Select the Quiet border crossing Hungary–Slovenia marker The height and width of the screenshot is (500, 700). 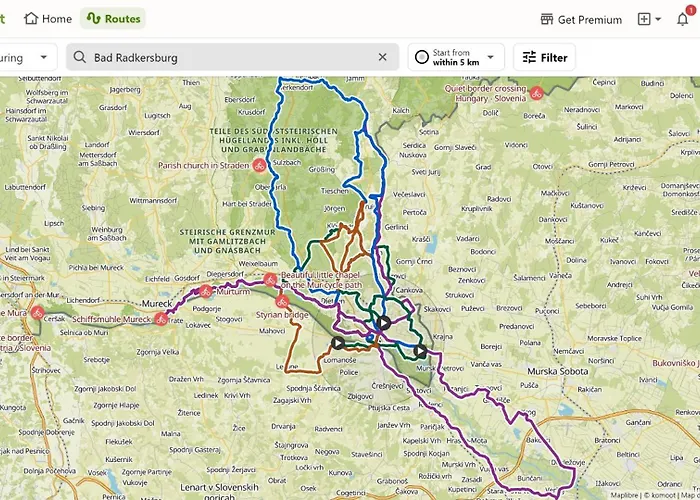tap(536, 93)
